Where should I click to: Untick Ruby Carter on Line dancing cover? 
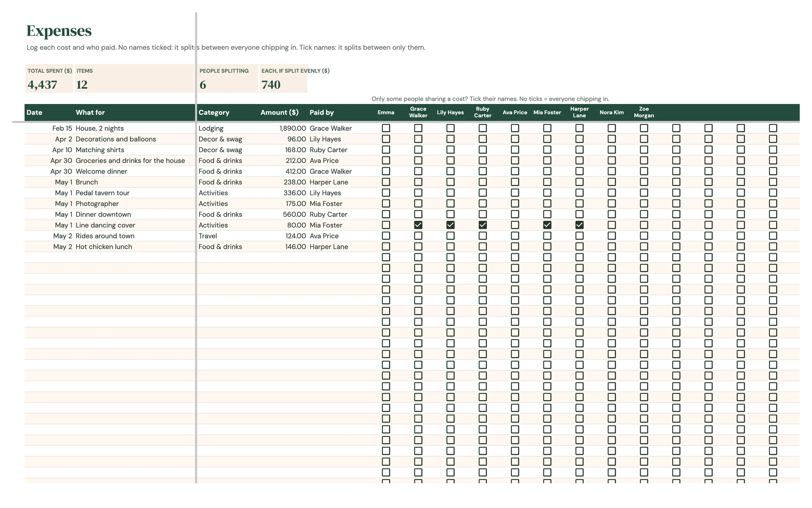coord(483,225)
